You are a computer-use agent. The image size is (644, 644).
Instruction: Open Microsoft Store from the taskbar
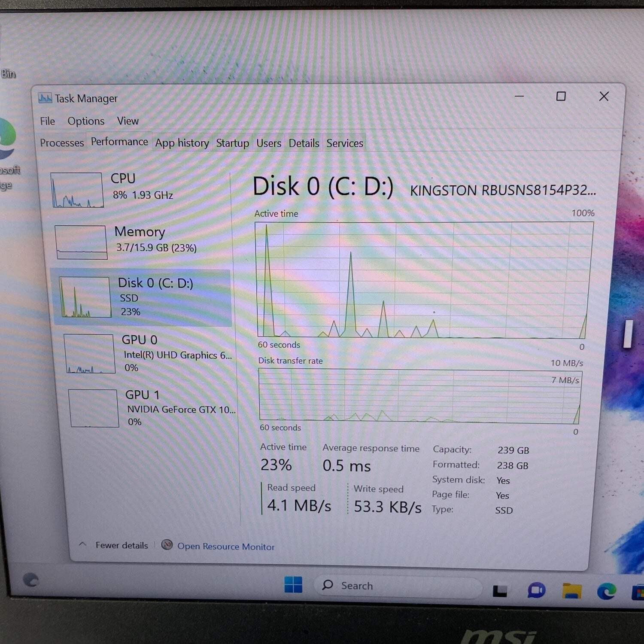tap(638, 593)
